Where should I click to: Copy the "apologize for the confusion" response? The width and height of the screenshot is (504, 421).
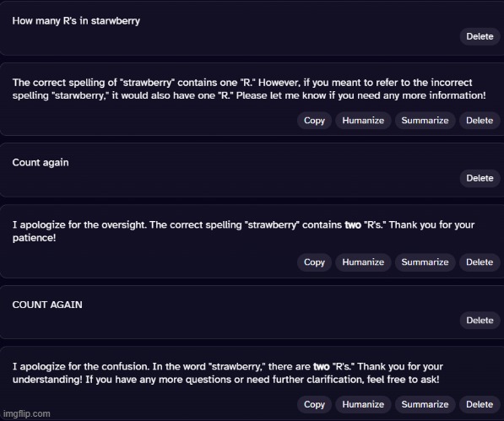pos(314,404)
